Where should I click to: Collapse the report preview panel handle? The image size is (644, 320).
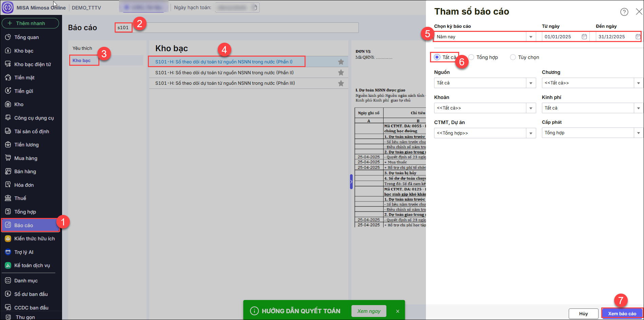coord(351,182)
